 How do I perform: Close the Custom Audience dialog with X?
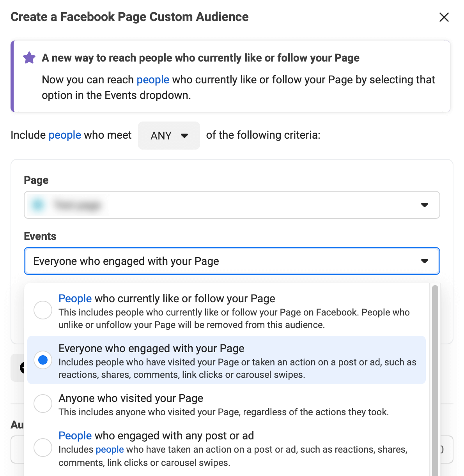pos(444,17)
